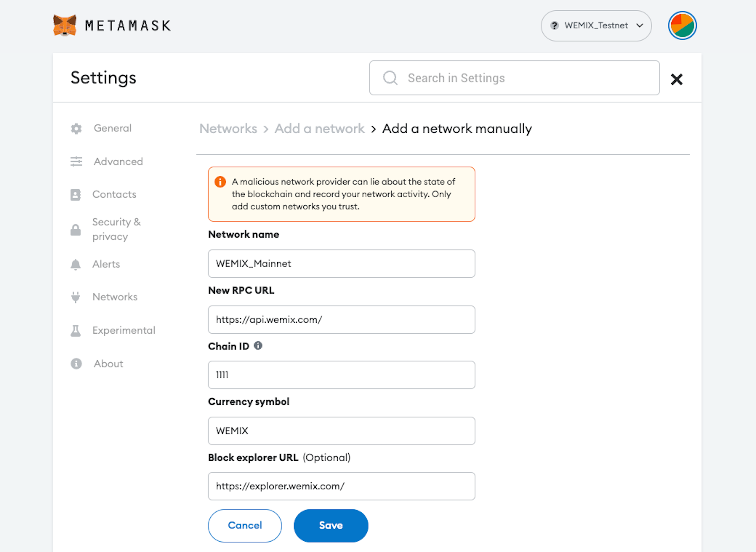
Task: Click the Networks plug icon
Action: [x=76, y=297]
